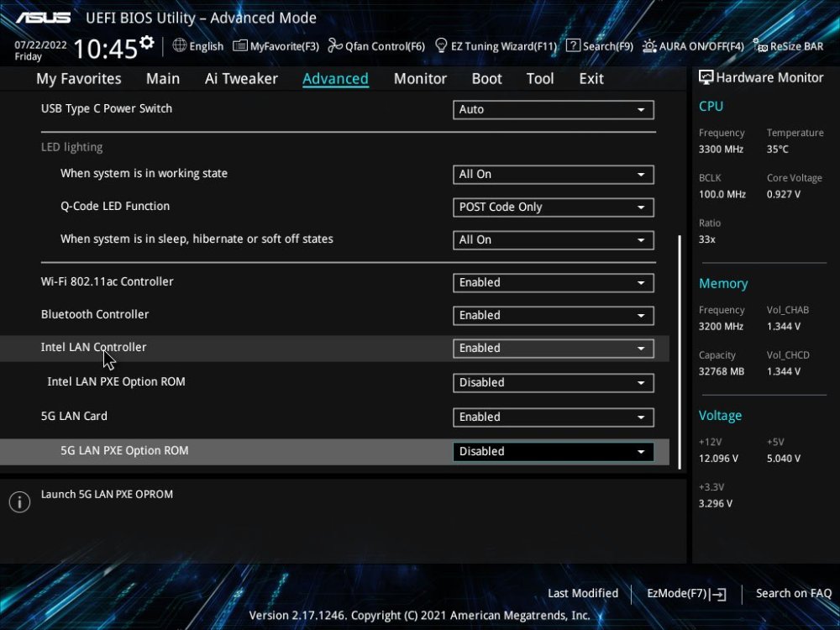The width and height of the screenshot is (840, 630).
Task: Click the EzMode exit arrow icon
Action: tap(718, 594)
